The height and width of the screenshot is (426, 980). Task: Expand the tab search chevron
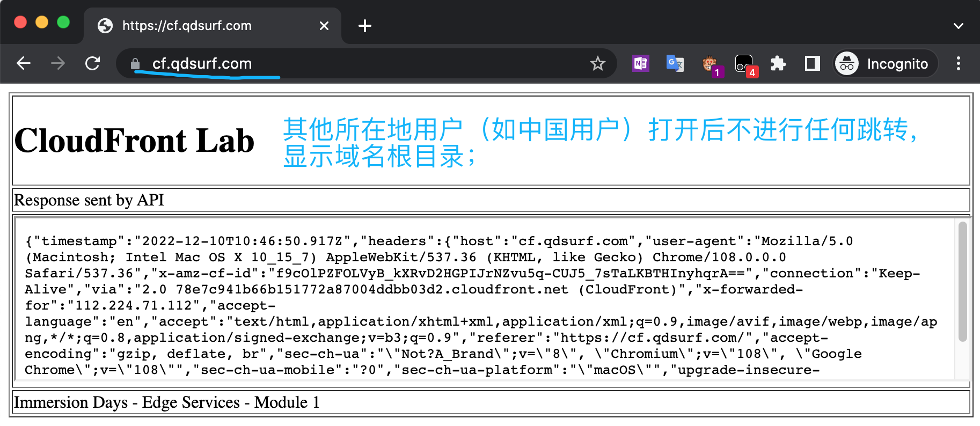(x=959, y=26)
